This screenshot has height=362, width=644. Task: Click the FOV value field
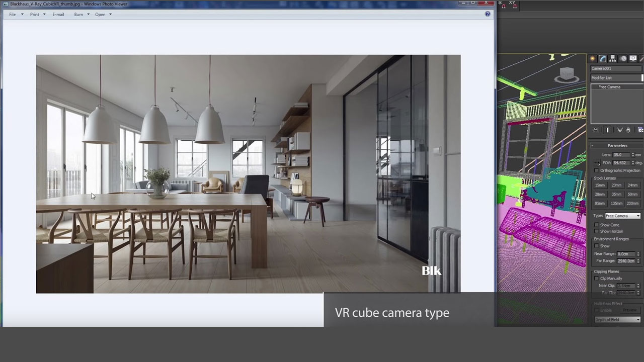click(621, 163)
